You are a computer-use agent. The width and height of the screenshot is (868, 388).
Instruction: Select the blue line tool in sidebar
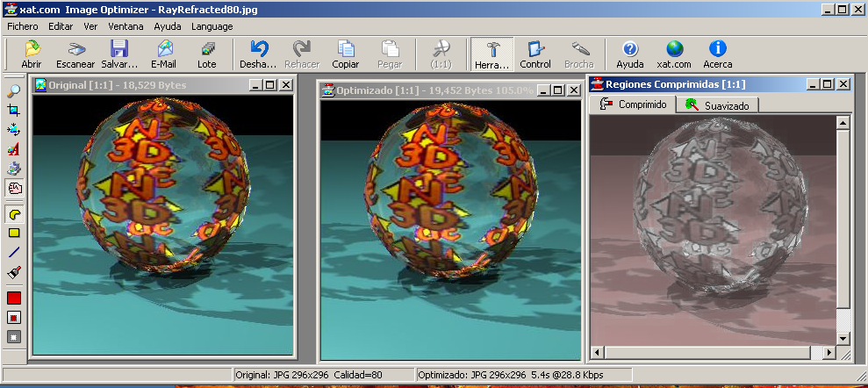[14, 253]
